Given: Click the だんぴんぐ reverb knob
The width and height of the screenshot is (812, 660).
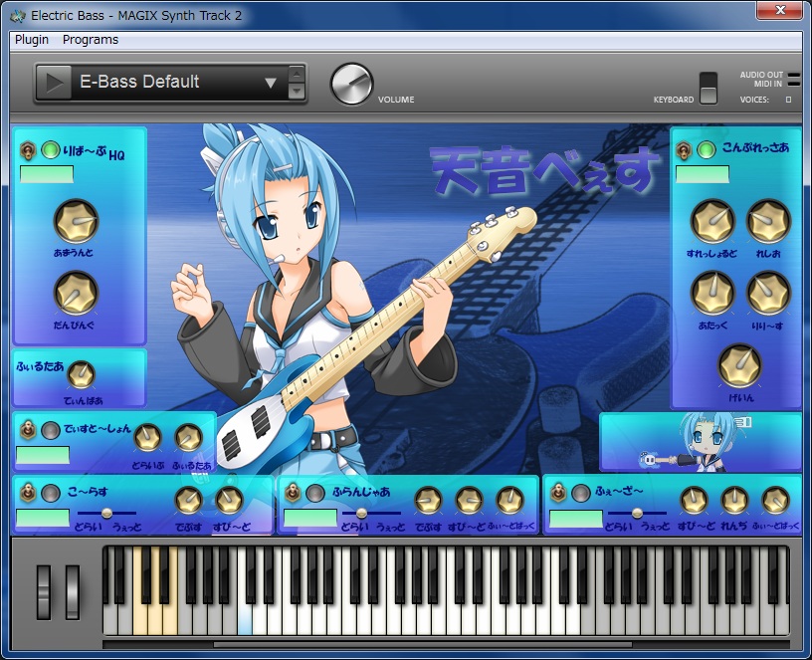Looking at the screenshot, I should click(76, 294).
